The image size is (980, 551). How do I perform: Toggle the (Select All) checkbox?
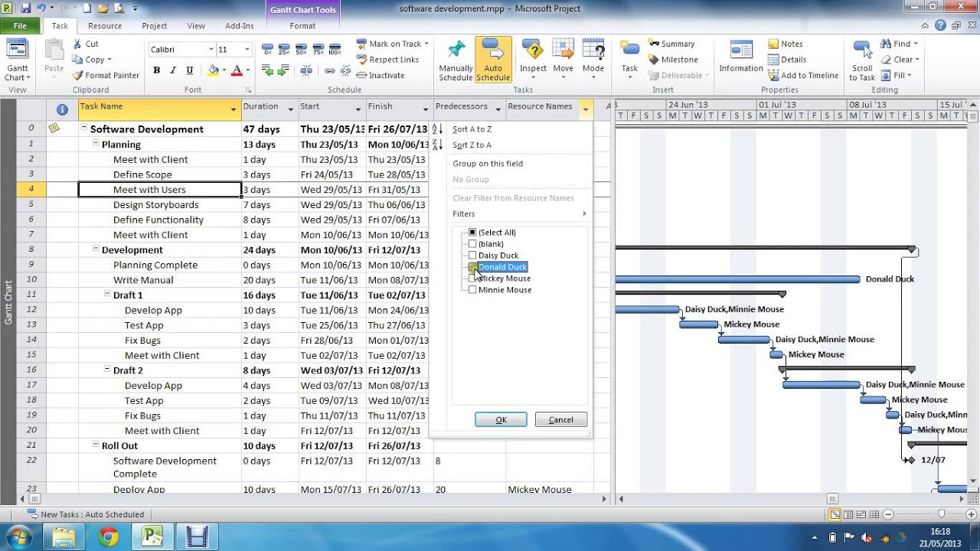(472, 233)
